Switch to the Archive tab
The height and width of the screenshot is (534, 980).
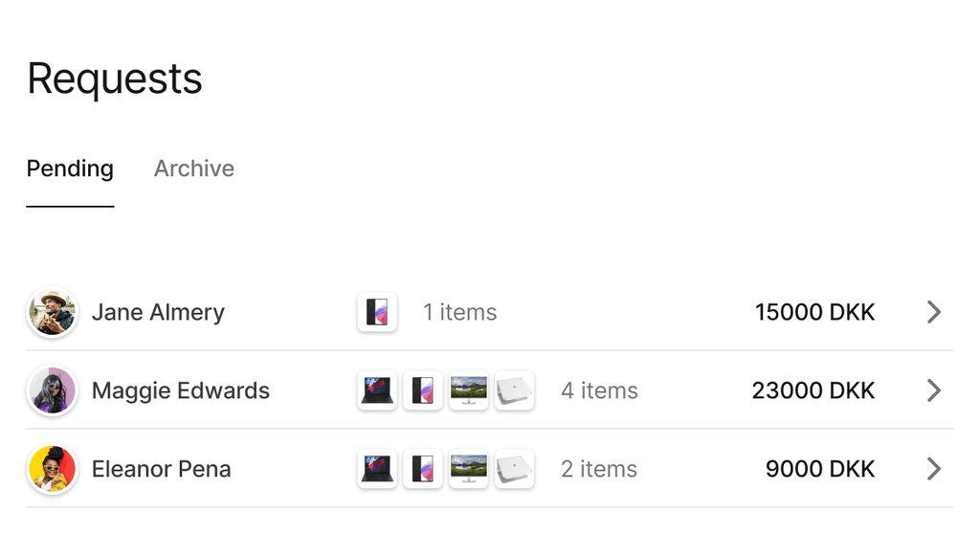point(194,169)
